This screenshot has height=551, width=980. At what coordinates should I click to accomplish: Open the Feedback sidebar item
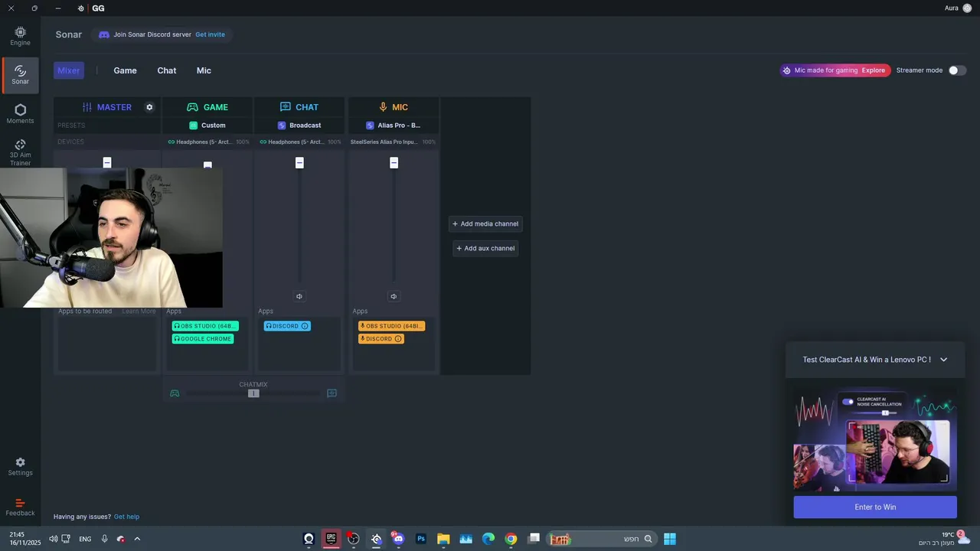pyautogui.click(x=20, y=507)
